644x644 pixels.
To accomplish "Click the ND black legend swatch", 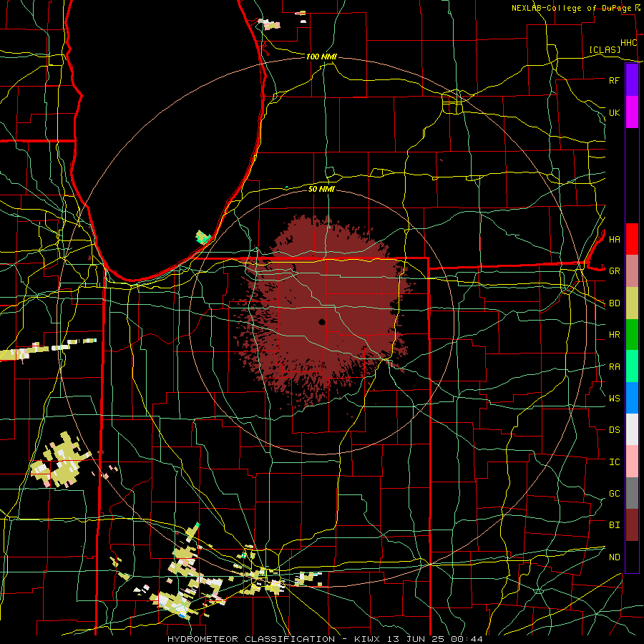I will (632, 557).
